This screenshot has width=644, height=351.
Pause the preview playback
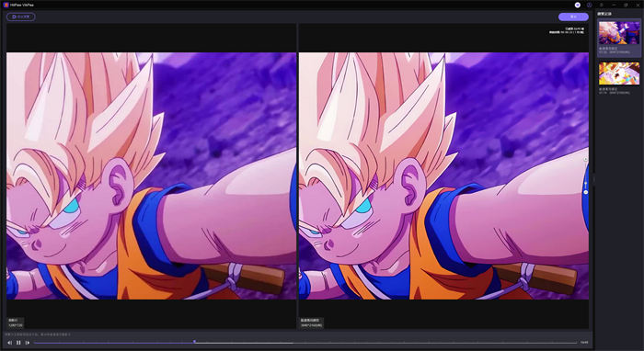click(x=18, y=343)
